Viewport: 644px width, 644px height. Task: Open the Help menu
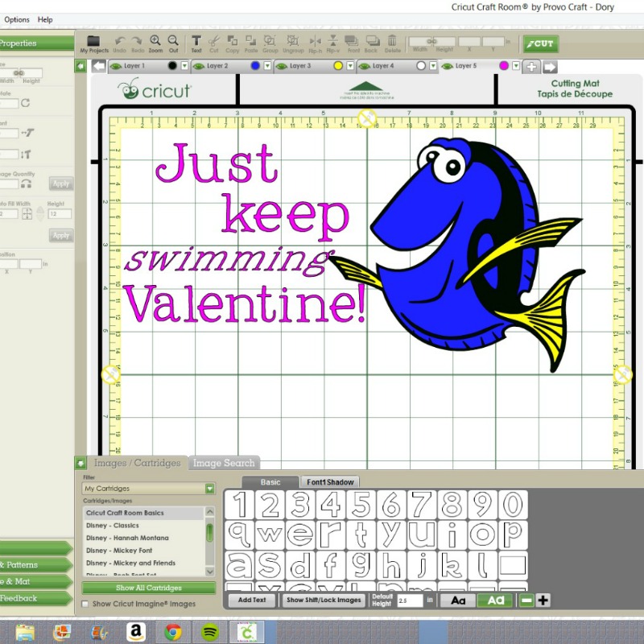[45, 19]
